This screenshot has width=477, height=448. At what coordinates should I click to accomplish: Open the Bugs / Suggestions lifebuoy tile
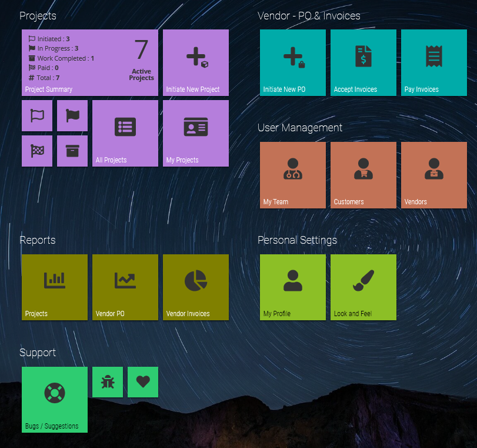pyautogui.click(x=55, y=400)
